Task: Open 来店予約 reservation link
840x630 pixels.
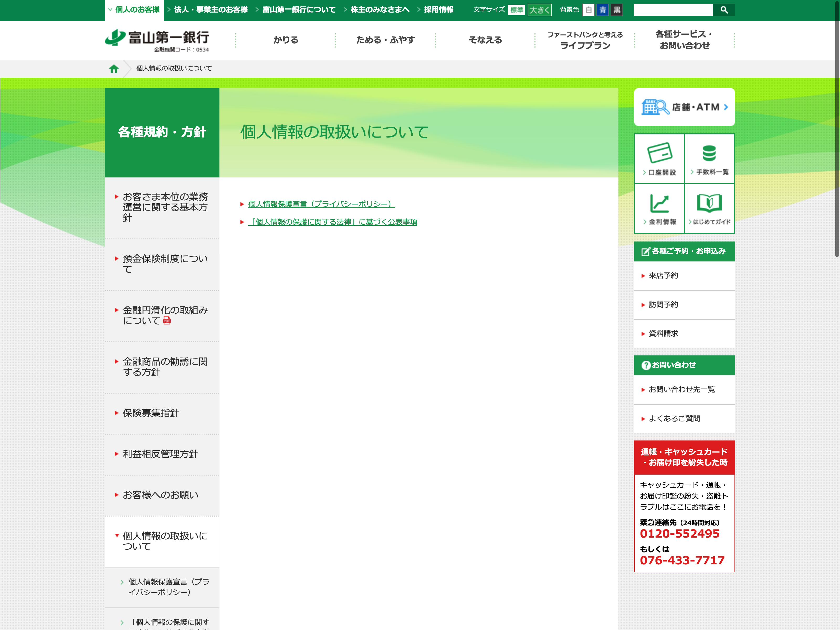Action: pyautogui.click(x=663, y=276)
